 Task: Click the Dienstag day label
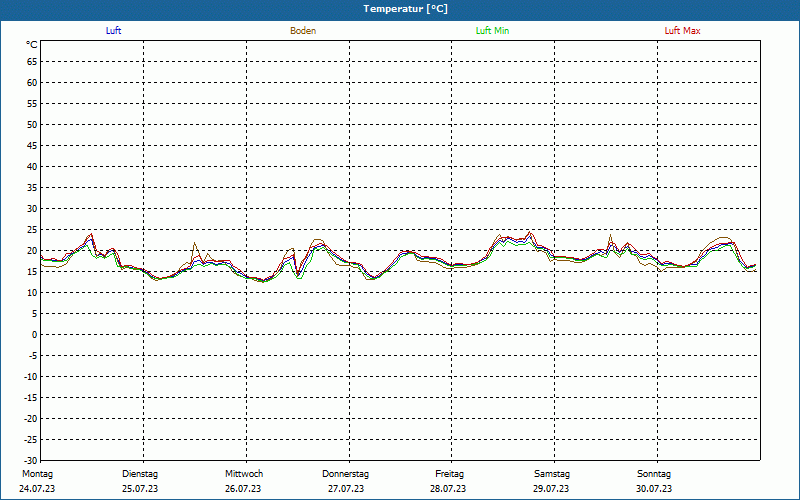click(x=140, y=474)
